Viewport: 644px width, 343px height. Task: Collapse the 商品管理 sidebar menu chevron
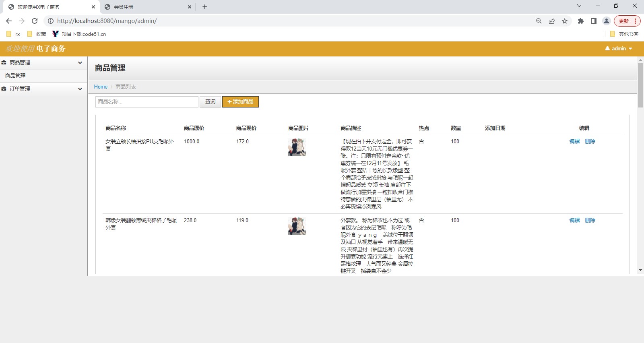(80, 63)
